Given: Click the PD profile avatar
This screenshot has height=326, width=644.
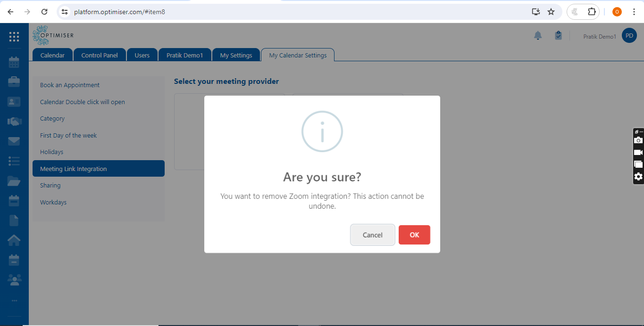Looking at the screenshot, I should [629, 36].
